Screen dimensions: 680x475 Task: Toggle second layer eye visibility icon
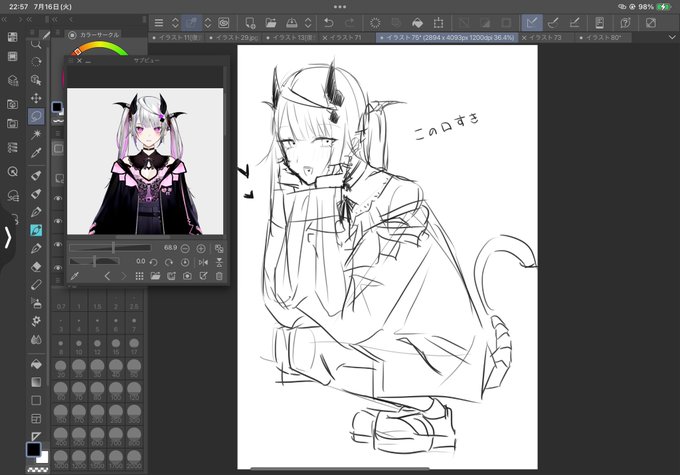point(58,221)
